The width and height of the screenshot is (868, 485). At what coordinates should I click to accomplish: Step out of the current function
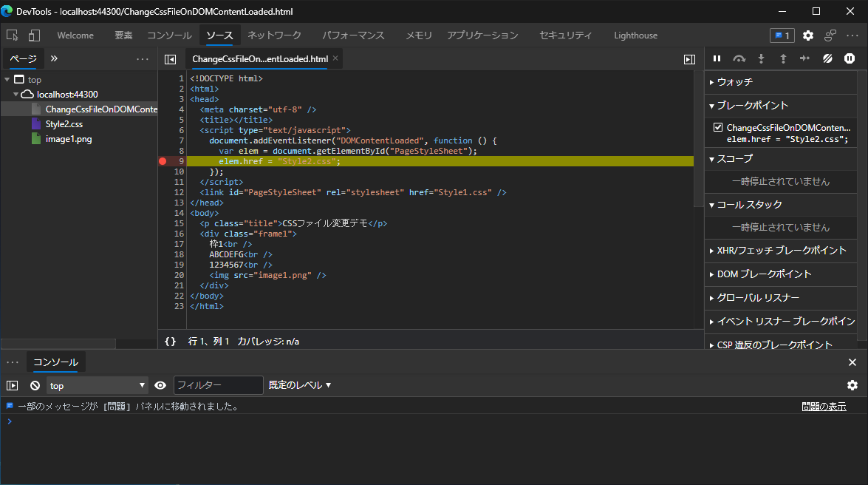click(782, 58)
